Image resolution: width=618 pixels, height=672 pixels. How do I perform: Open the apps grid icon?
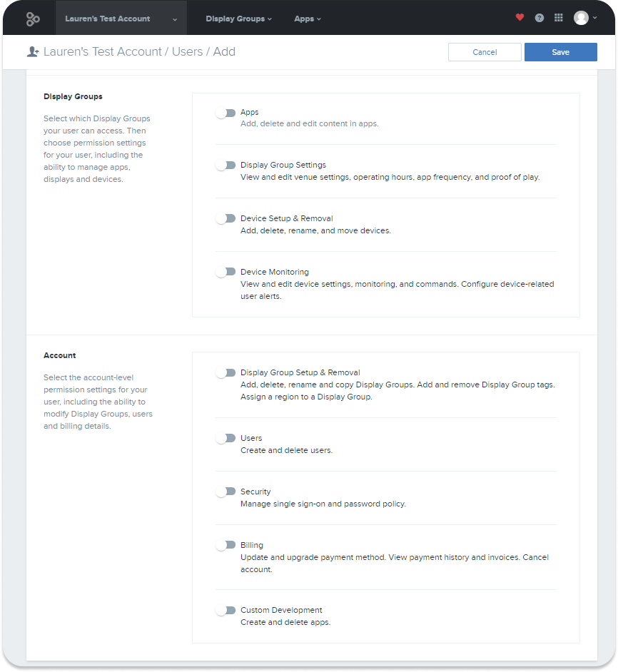[x=558, y=18]
